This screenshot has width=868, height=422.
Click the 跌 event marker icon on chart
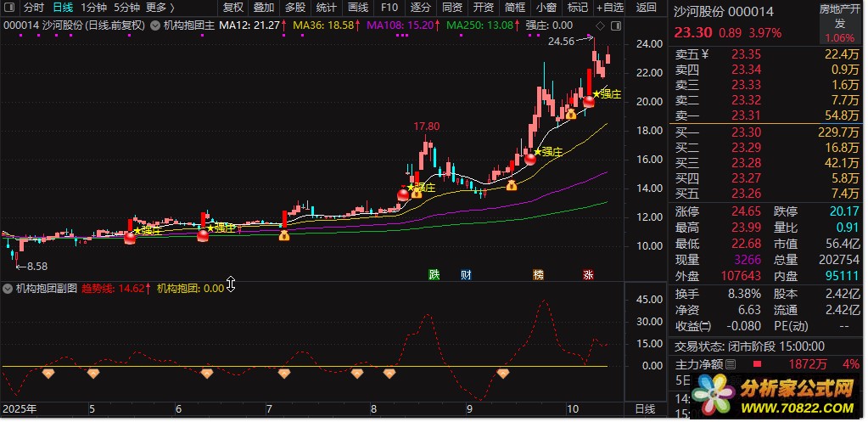pyautogui.click(x=434, y=274)
